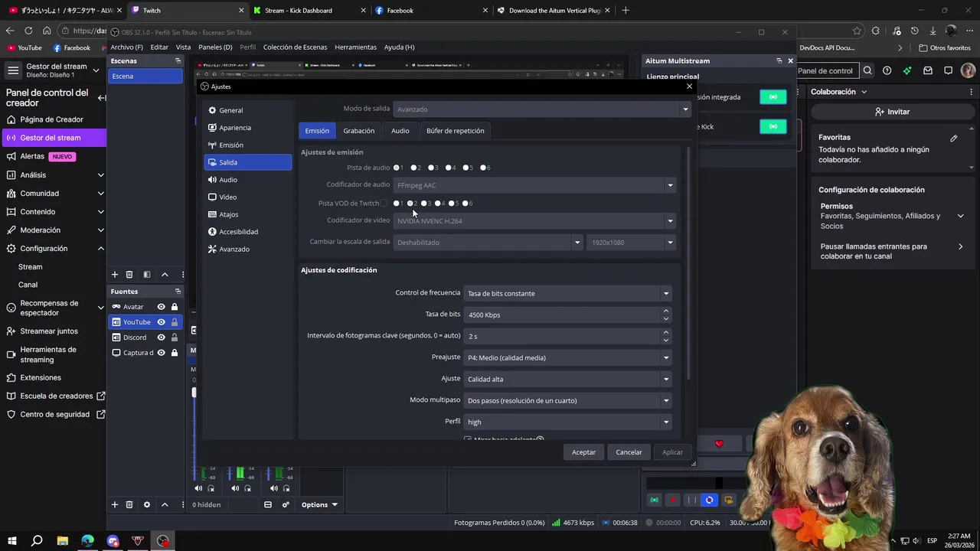Enable Pista VOD de Twitch checkbox
The height and width of the screenshot is (551, 980).
point(384,204)
